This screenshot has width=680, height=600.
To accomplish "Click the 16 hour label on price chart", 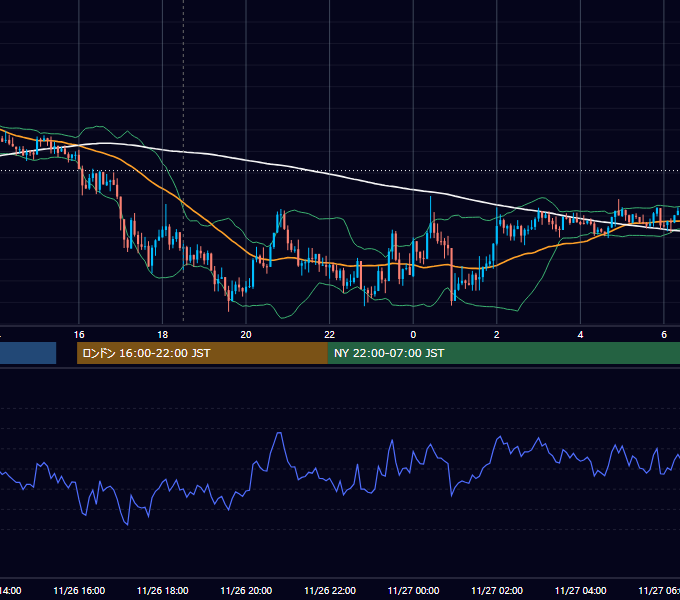I will coord(79,335).
